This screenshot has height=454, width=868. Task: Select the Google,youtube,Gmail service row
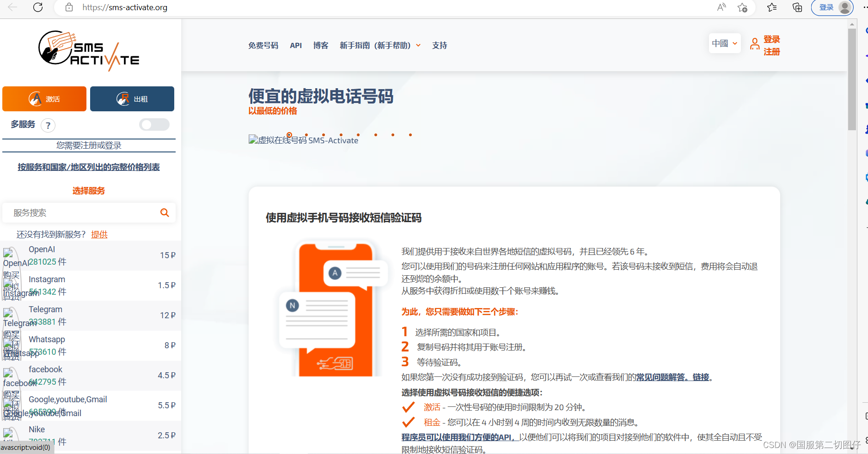91,406
